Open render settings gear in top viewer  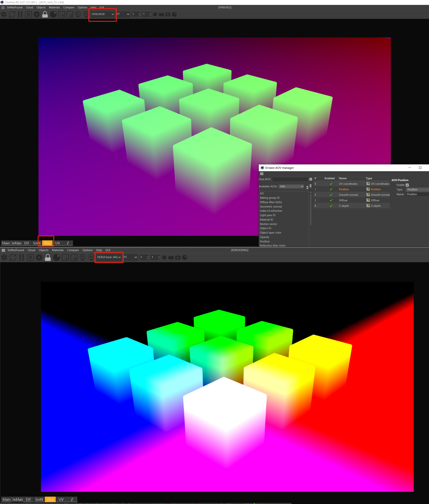click(x=37, y=14)
